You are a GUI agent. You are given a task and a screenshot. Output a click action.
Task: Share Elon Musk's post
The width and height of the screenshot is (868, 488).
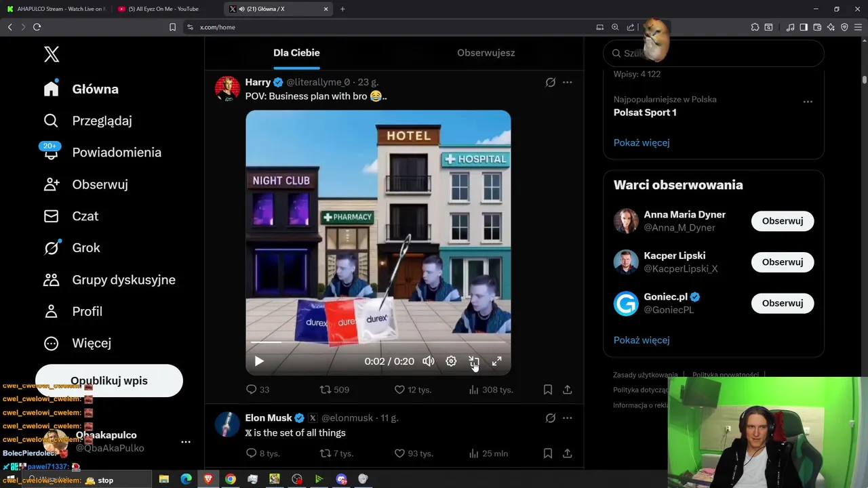[x=568, y=453]
